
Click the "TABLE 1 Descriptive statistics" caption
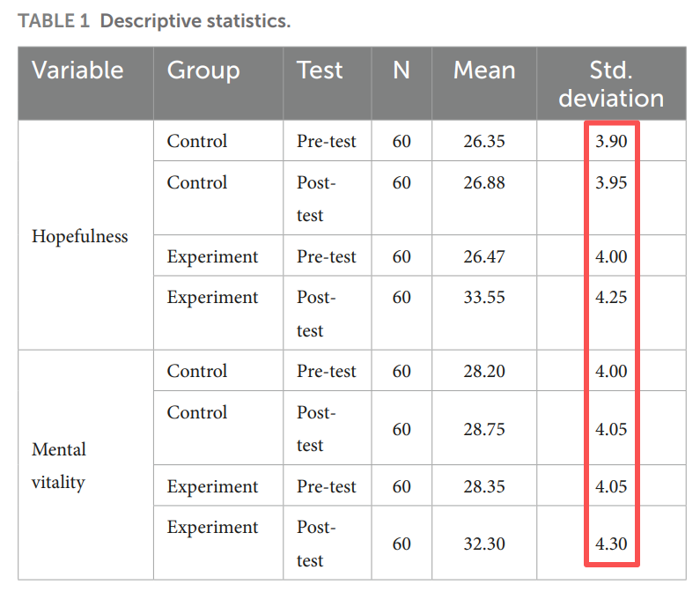coord(154,21)
